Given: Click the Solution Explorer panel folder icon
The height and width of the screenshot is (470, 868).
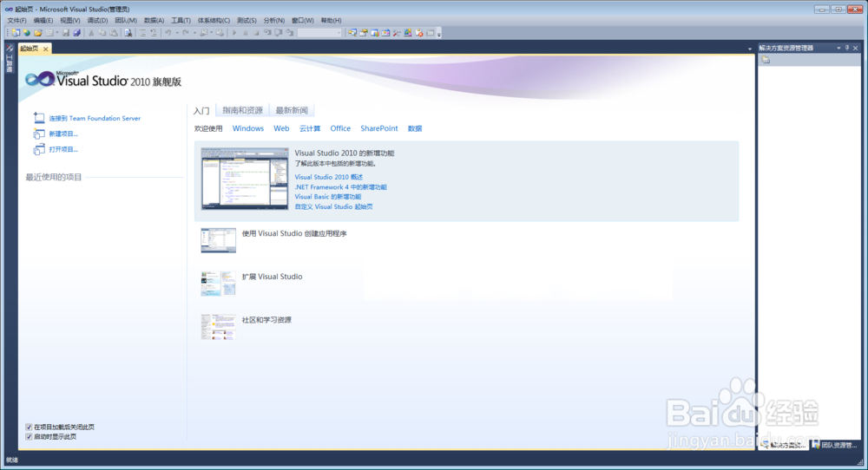Looking at the screenshot, I should tap(766, 60).
